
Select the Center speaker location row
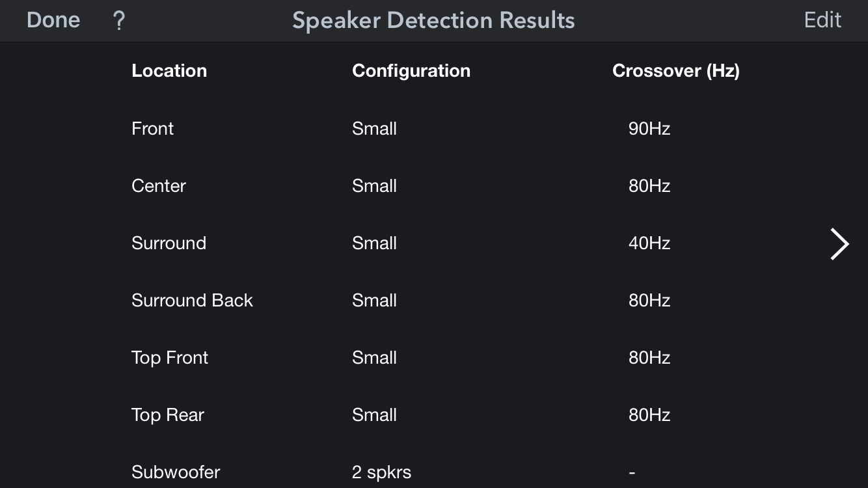[x=159, y=186]
